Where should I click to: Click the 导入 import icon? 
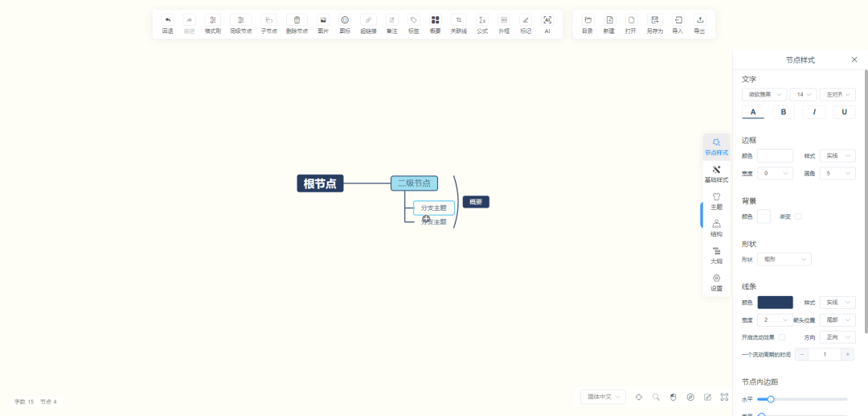678,20
